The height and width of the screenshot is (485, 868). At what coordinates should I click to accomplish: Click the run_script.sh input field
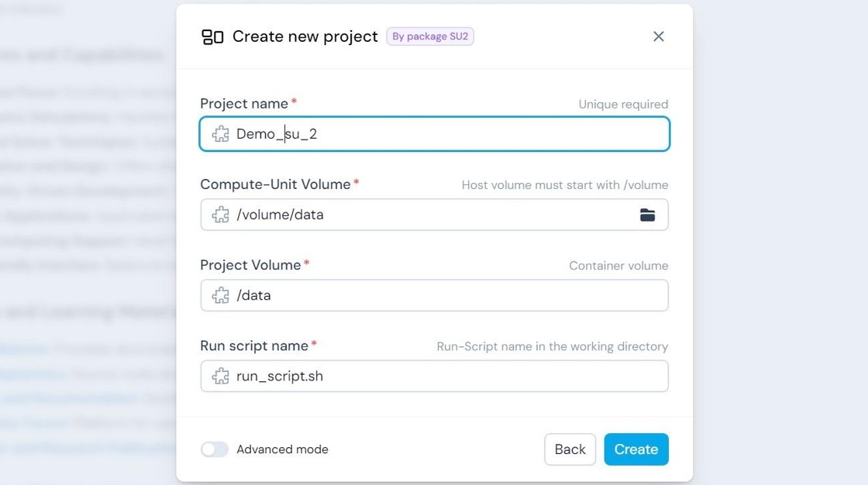pyautogui.click(x=435, y=377)
